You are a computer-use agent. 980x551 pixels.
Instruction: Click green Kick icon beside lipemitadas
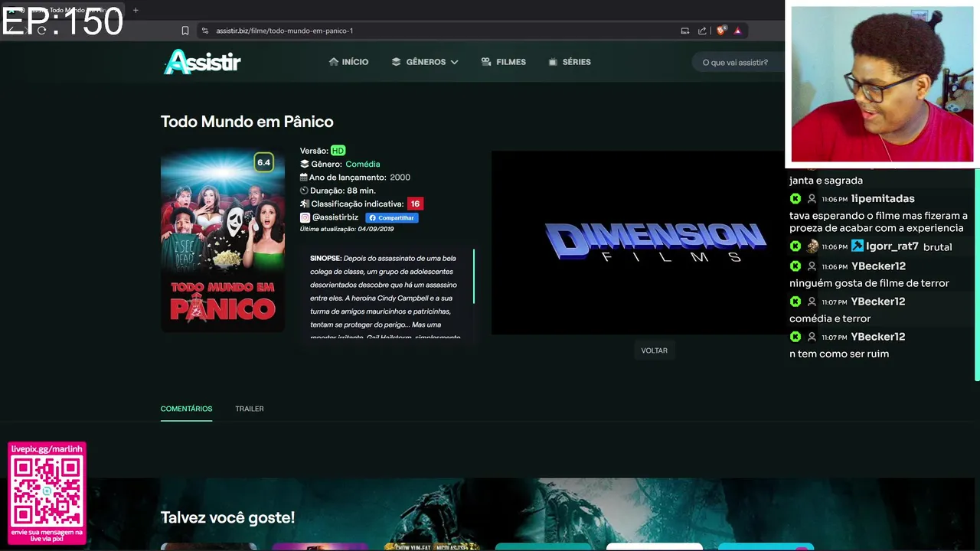coord(795,199)
